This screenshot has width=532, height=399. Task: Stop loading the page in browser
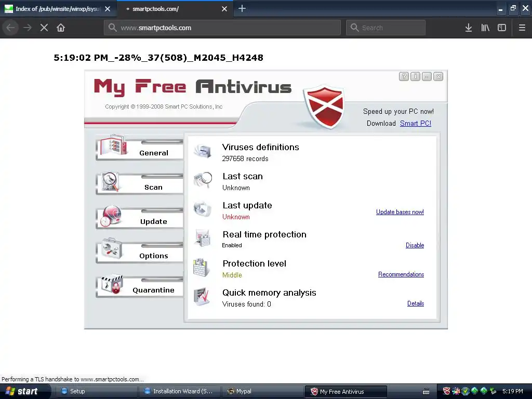(x=44, y=28)
